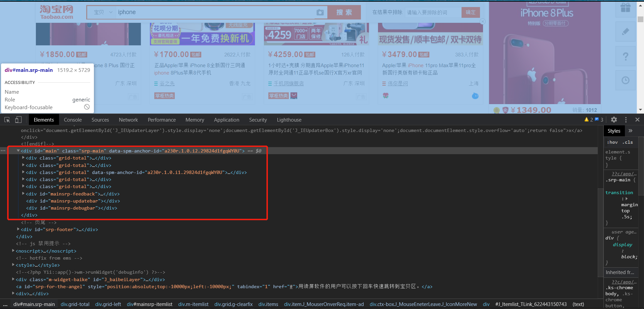Click the 搜索 search button
Viewport: 644px width, 309px height.
[x=343, y=12]
